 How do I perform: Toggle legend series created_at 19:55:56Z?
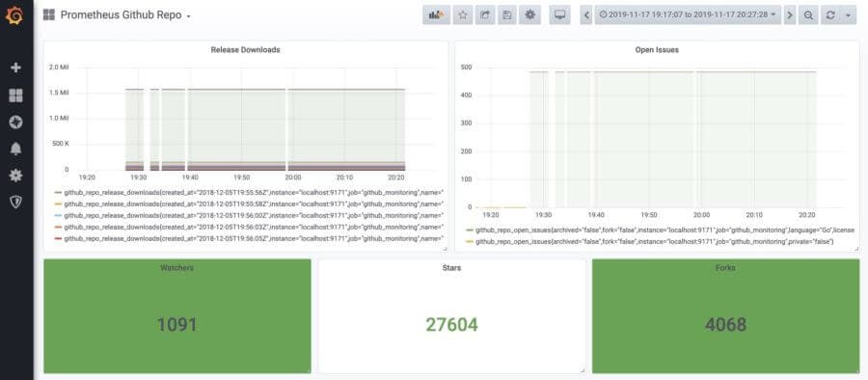254,193
